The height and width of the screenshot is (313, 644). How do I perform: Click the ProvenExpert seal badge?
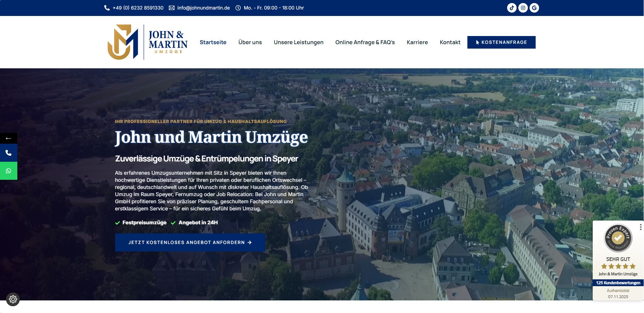tap(618, 238)
